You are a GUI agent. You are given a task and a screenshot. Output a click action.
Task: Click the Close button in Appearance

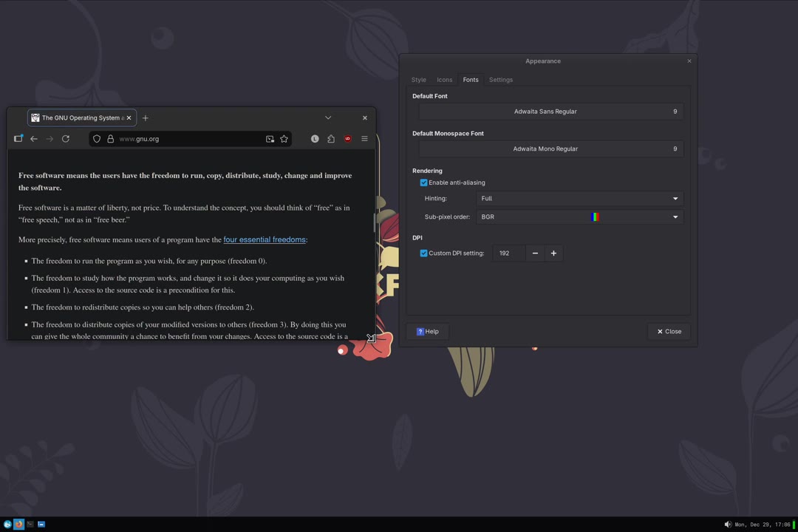[669, 332]
